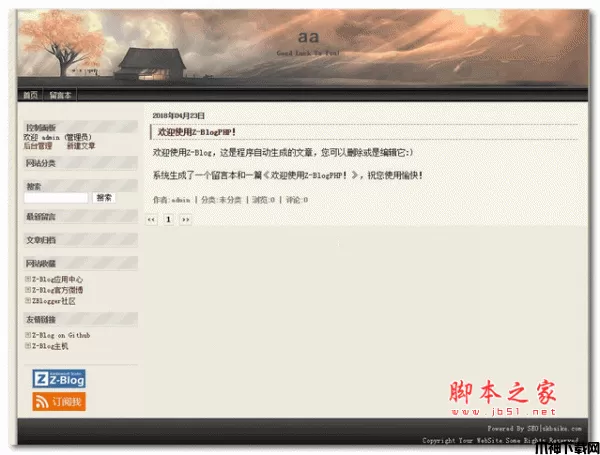Click the header subtitle Good Luck To You!

pyautogui.click(x=308, y=53)
